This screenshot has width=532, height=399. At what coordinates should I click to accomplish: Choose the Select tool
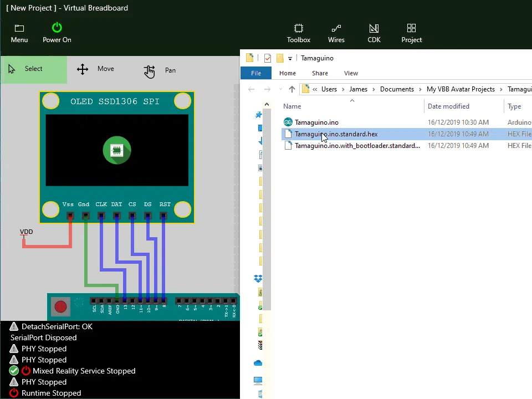[x=34, y=70]
